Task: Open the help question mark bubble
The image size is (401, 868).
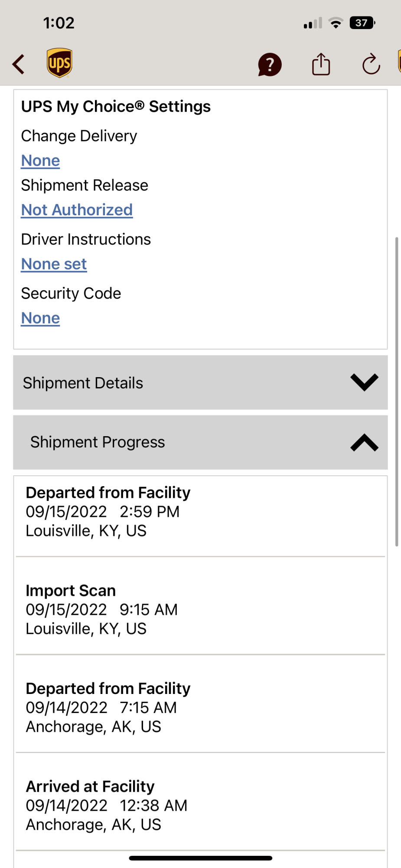Action: tap(270, 65)
